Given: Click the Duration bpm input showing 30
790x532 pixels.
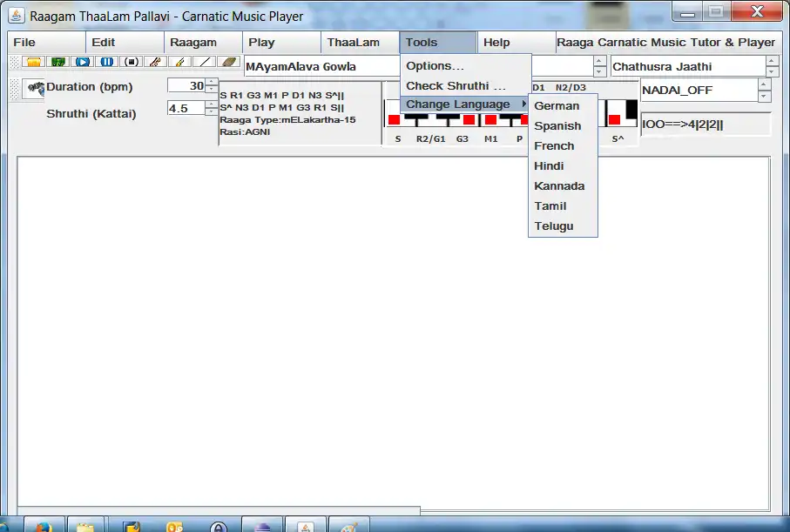Looking at the screenshot, I should pos(186,85).
